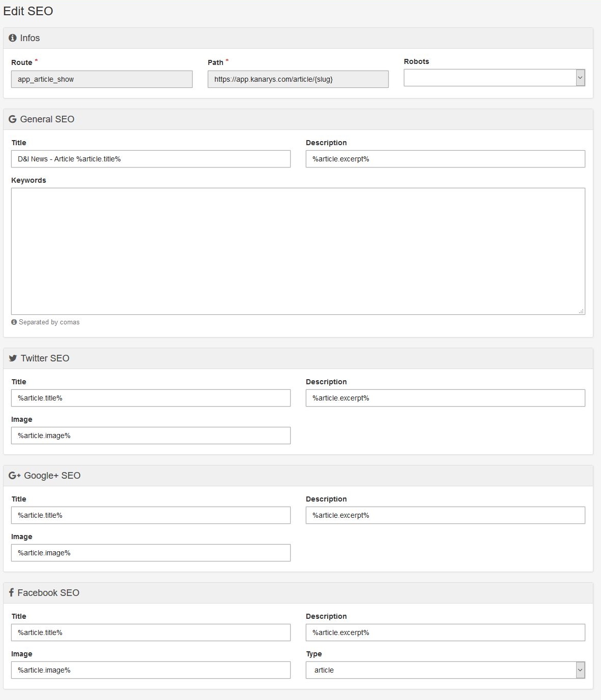Click the Path field with the kanarys URL
The width and height of the screenshot is (601, 700).
click(298, 79)
